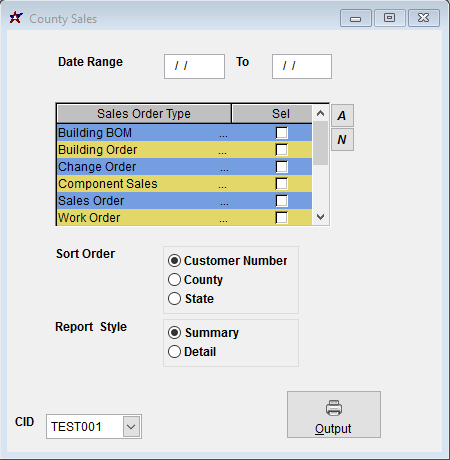Click the A select-all button
450x460 pixels.
[342, 115]
